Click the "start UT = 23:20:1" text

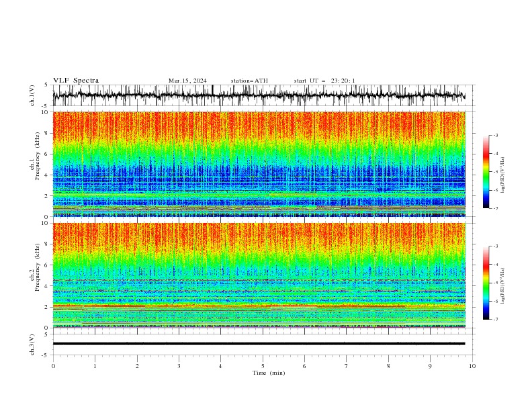pyautogui.click(x=324, y=81)
